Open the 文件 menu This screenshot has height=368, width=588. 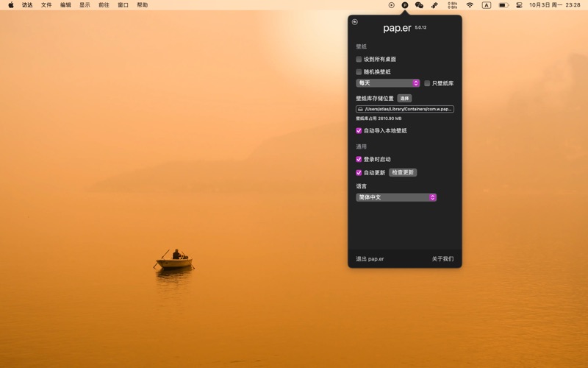pos(46,5)
